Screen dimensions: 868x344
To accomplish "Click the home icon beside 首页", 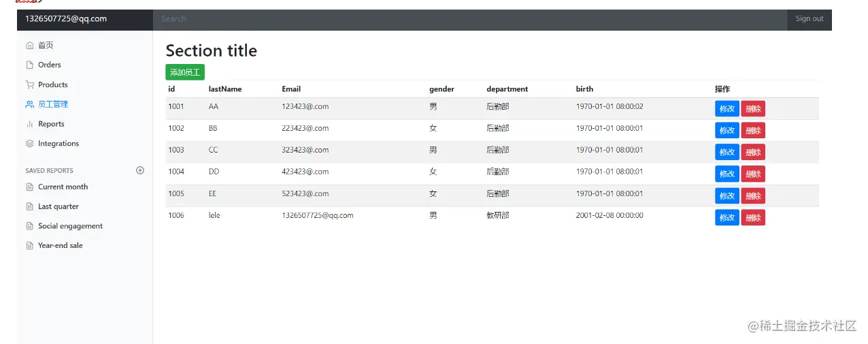I will (29, 46).
